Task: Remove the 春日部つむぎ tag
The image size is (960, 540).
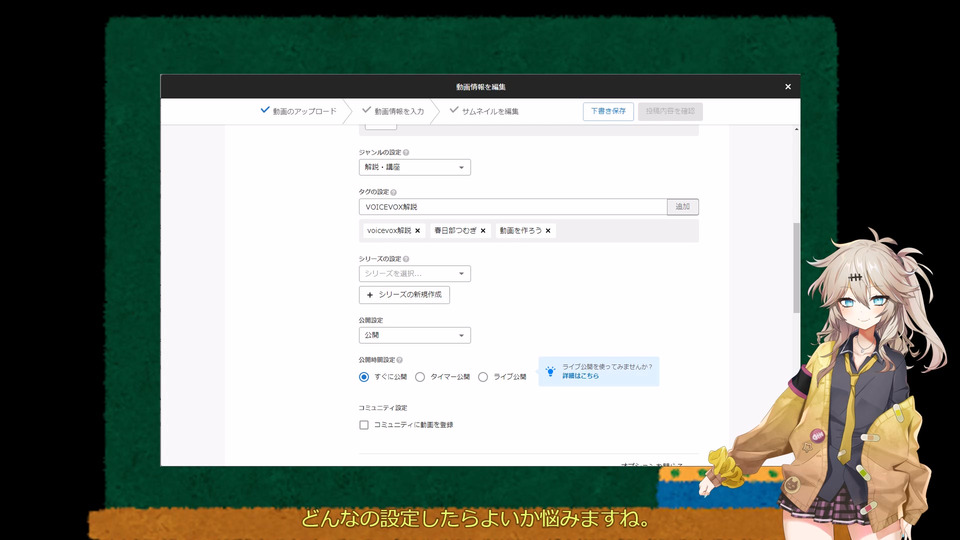Action: pyautogui.click(x=483, y=231)
